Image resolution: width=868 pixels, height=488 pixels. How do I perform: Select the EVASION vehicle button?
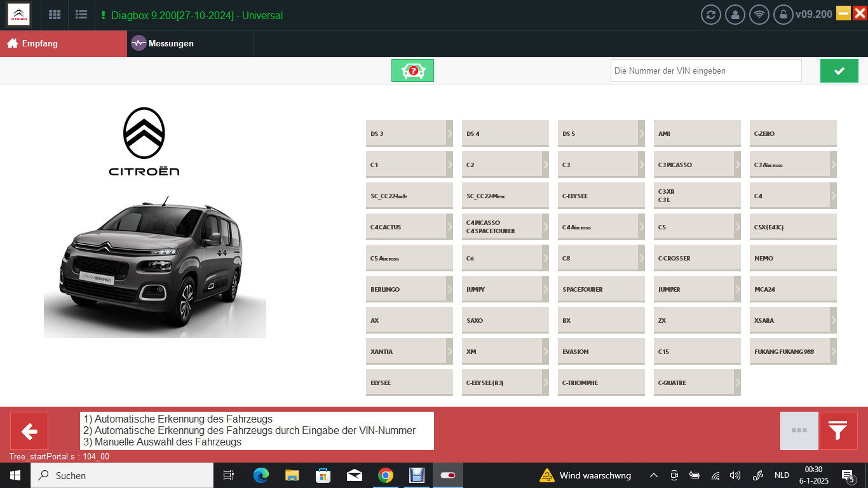(x=601, y=351)
